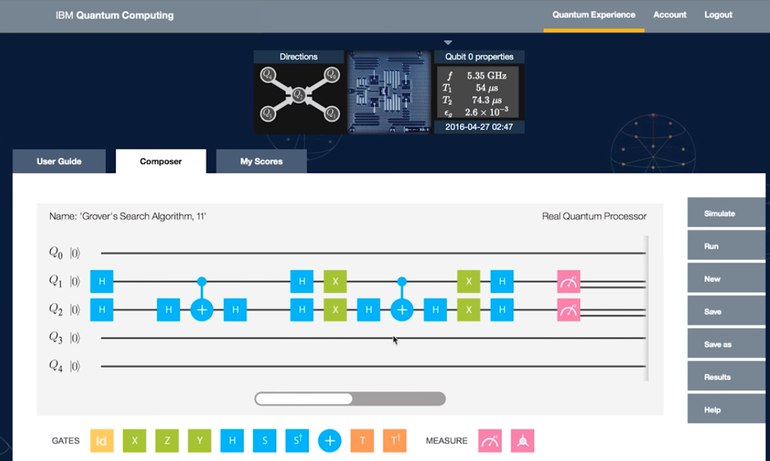770x461 pixels.
Task: Click the first CNOT control dot on Q1
Action: click(202, 281)
